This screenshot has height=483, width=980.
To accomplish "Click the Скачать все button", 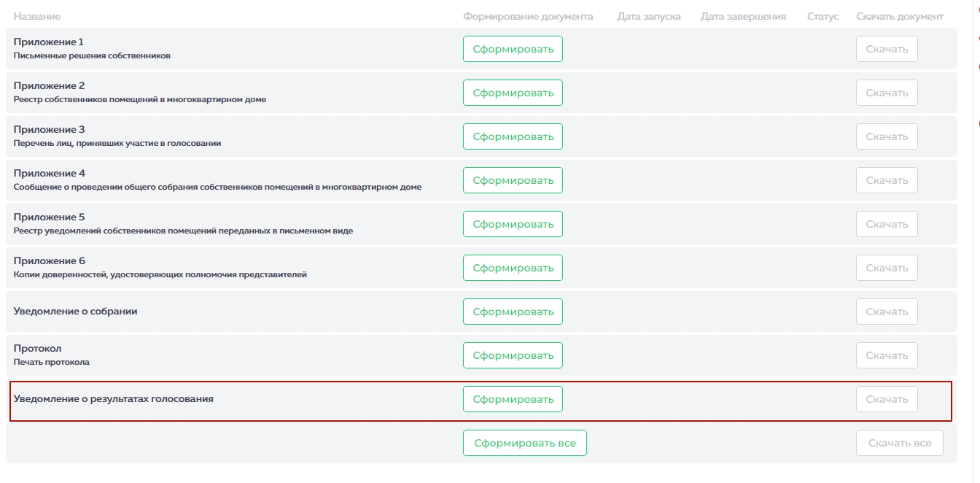I will click(x=899, y=443).
